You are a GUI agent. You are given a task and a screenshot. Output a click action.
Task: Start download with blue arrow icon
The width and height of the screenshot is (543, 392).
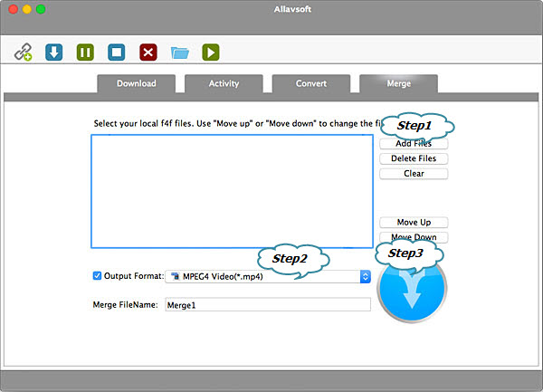pos(54,53)
